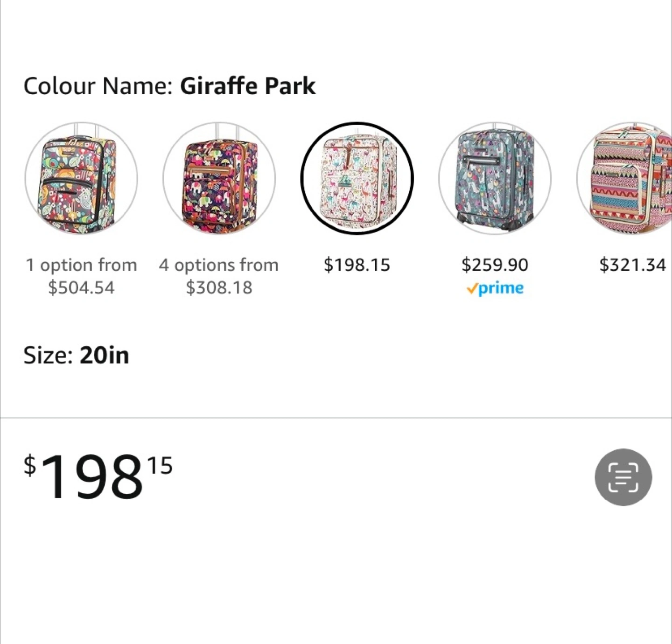
Task: Tap the $321.34 price label
Action: [632, 265]
